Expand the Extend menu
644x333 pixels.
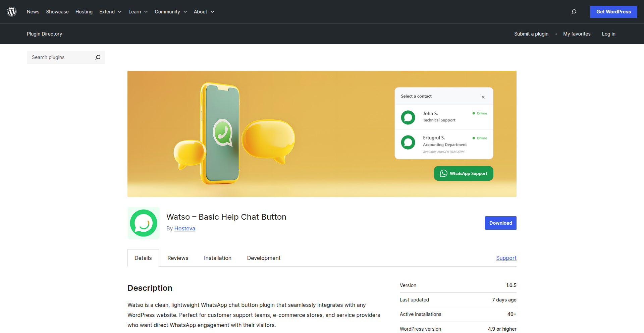click(x=110, y=12)
